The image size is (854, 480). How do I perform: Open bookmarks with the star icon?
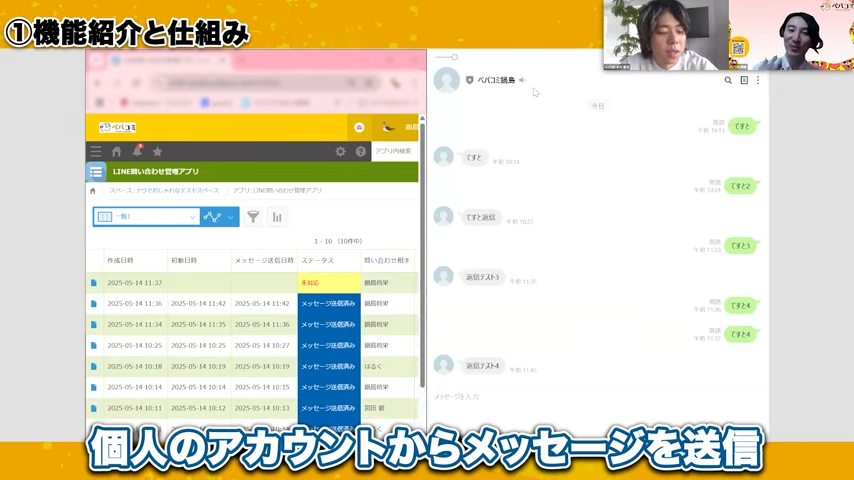pyautogui.click(x=157, y=151)
